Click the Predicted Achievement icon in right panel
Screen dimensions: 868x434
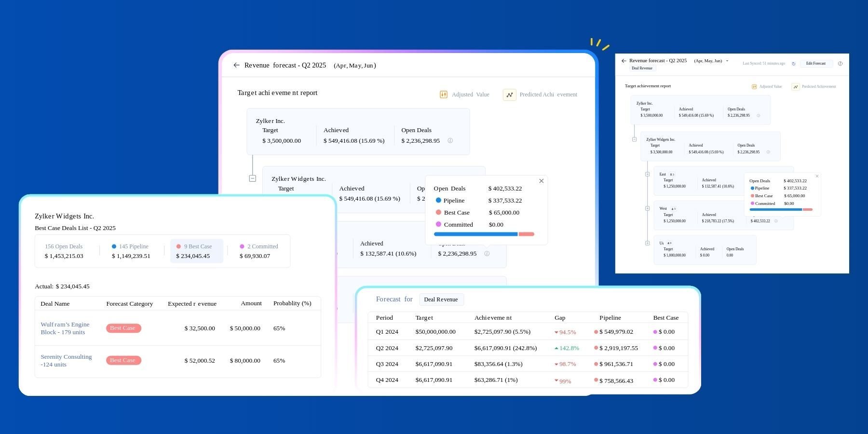tap(795, 86)
